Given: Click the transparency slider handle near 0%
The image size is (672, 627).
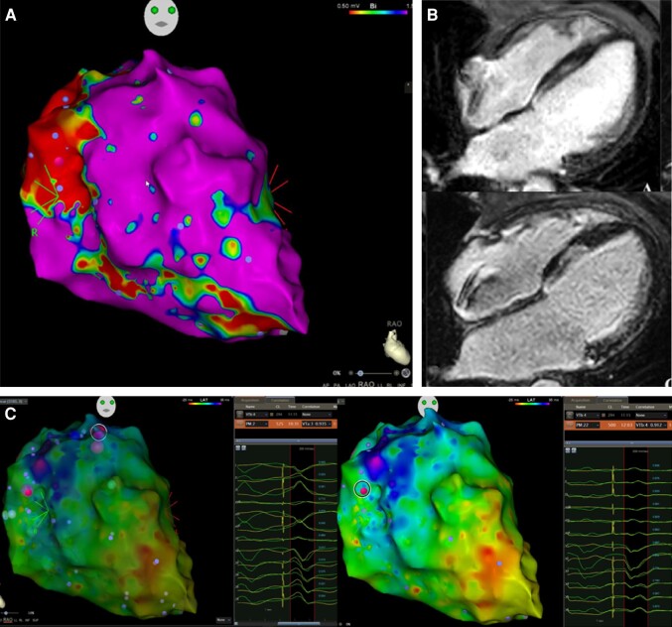Looking at the screenshot, I should pyautogui.click(x=360, y=371).
